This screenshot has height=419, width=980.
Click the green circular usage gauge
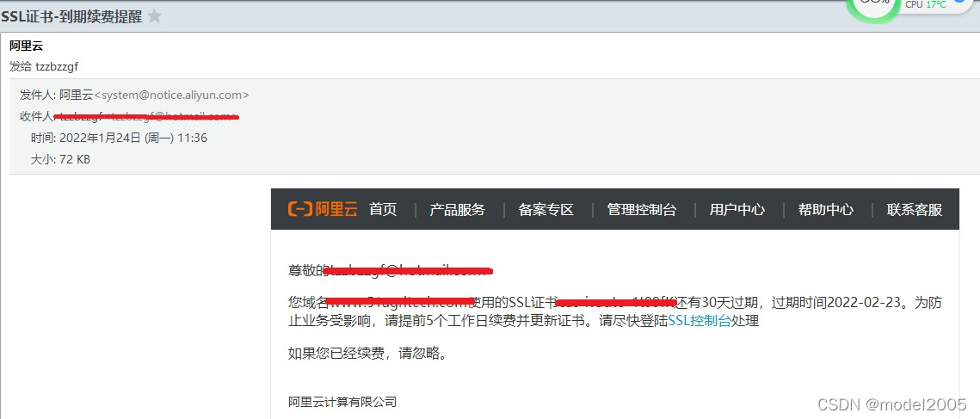click(x=873, y=6)
